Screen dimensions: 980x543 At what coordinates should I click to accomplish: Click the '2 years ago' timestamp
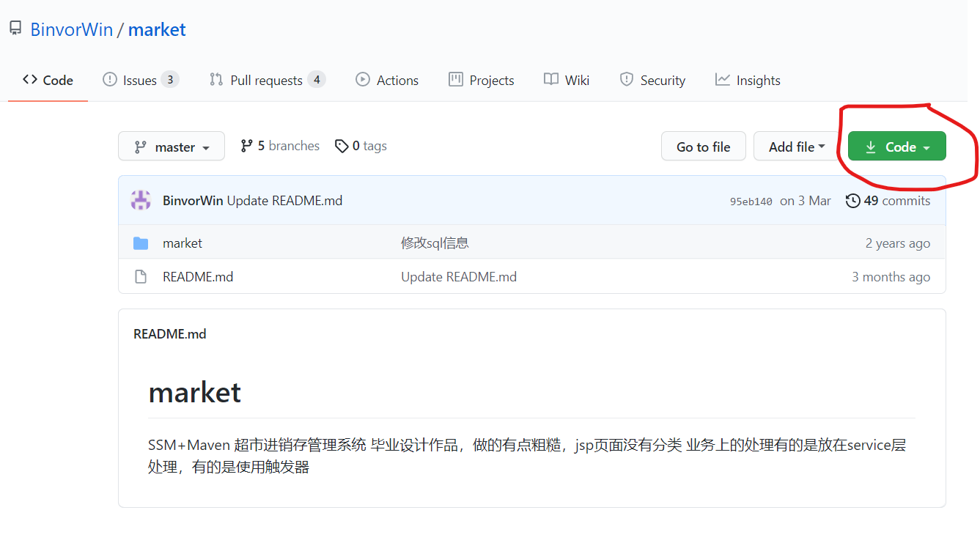[898, 243]
